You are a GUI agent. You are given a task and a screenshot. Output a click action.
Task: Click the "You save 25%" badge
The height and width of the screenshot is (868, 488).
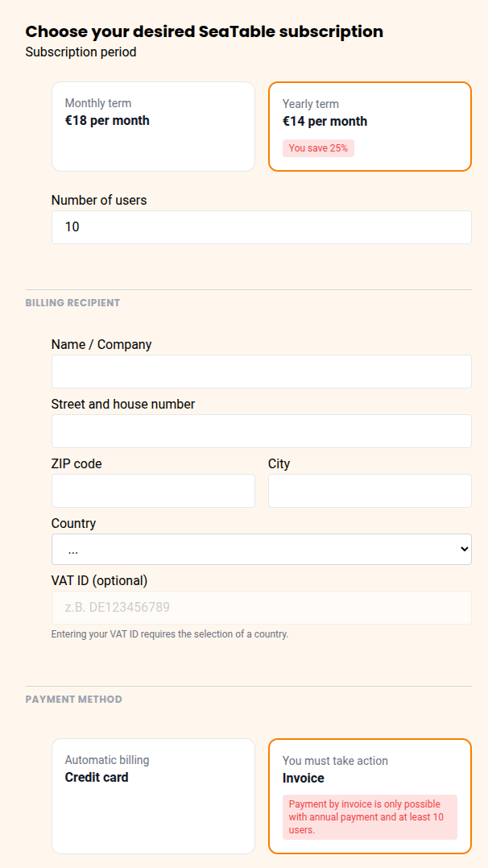pyautogui.click(x=318, y=148)
